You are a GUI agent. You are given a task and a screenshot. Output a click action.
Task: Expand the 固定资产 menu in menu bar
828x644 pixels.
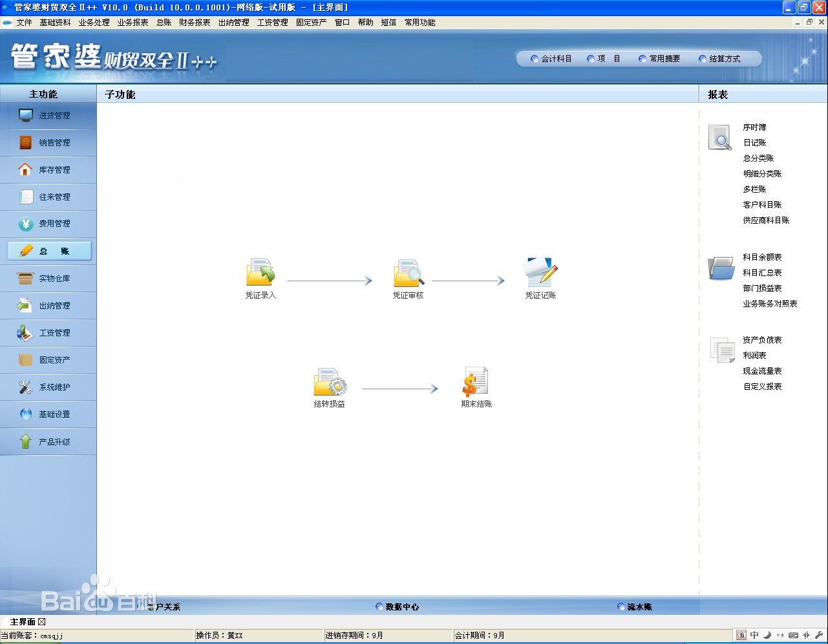pyautogui.click(x=311, y=23)
